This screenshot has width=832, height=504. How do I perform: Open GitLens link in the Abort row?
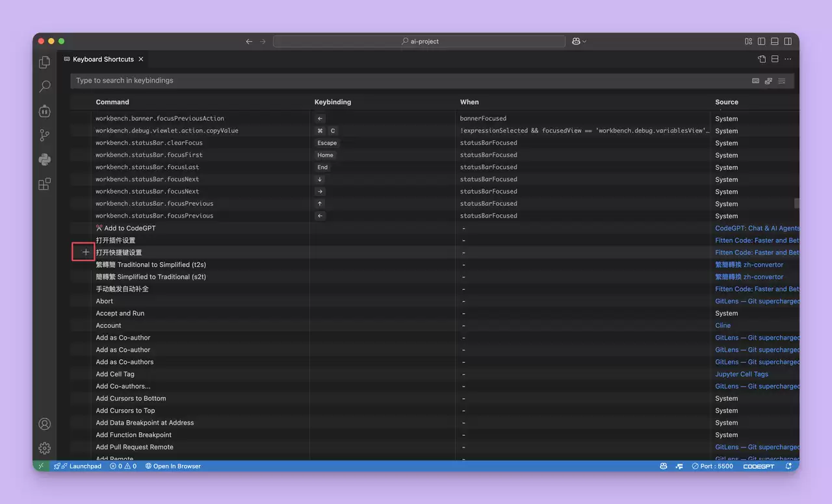(x=757, y=301)
